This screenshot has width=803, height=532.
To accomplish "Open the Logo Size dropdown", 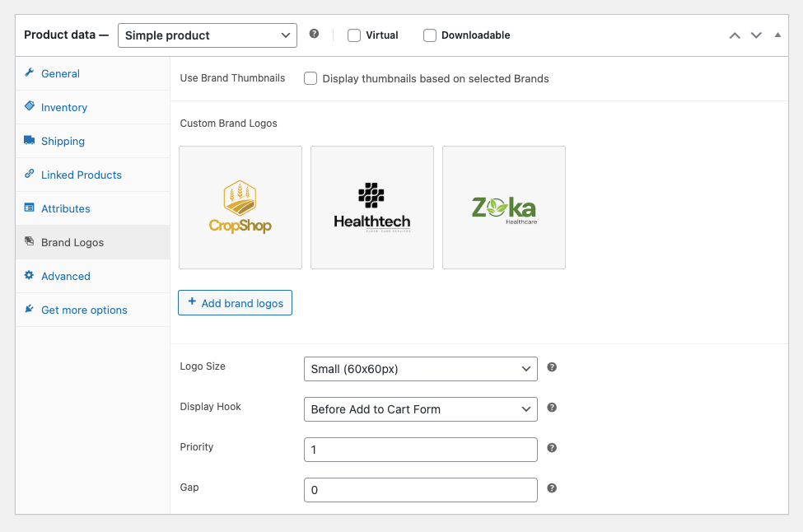I will (x=420, y=369).
